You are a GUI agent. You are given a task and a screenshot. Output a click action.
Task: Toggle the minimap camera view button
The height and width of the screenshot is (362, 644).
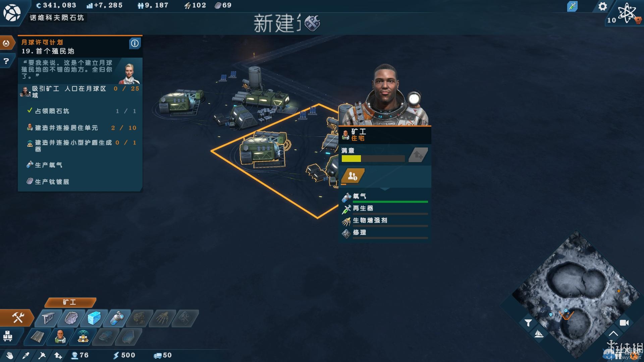pos(624,323)
